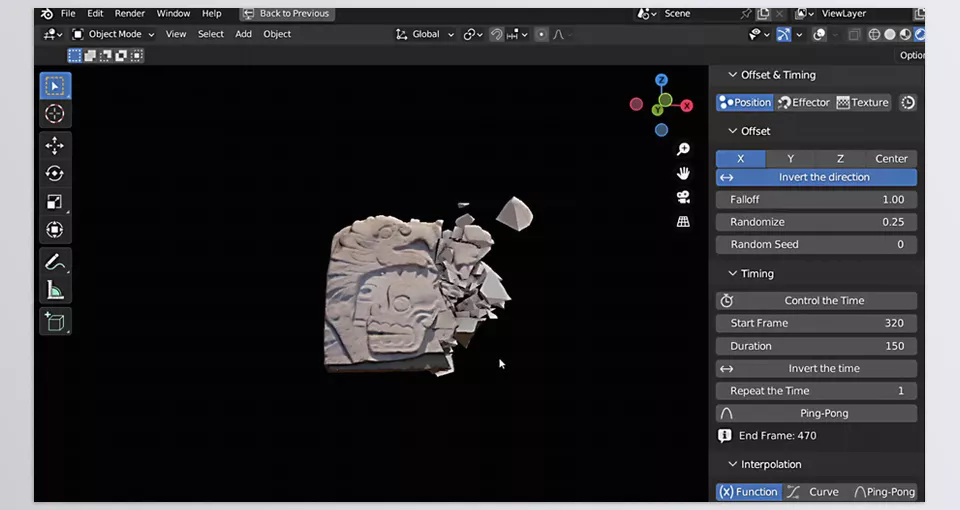Viewport: 960px width, 510px height.
Task: Switch perspective/orthographic grid icon
Action: (x=683, y=222)
